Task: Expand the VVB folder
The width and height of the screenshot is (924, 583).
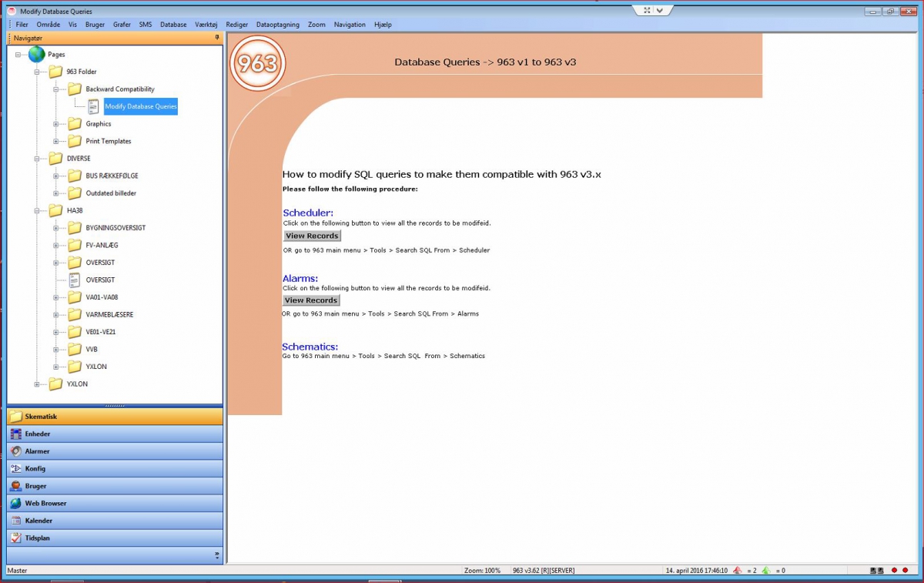Action: 56,349
